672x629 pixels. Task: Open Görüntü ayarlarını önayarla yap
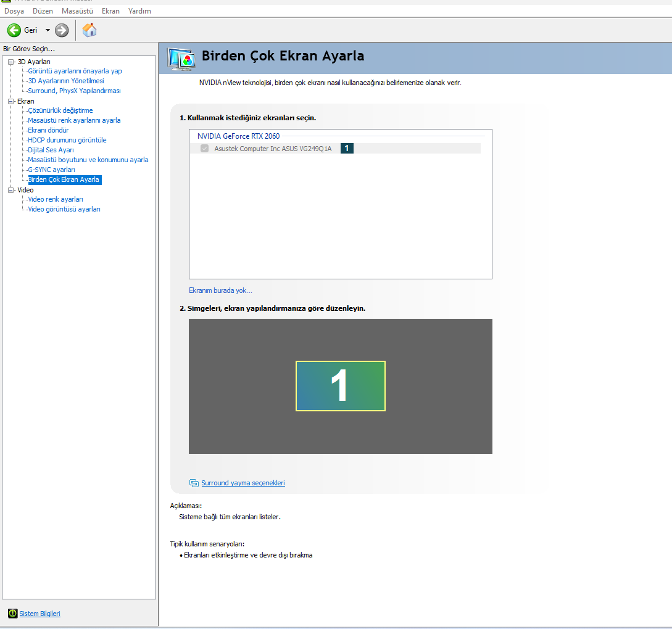[75, 71]
